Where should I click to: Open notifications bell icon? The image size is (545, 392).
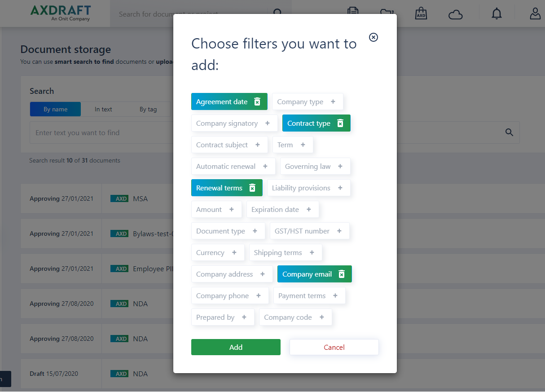tap(497, 14)
